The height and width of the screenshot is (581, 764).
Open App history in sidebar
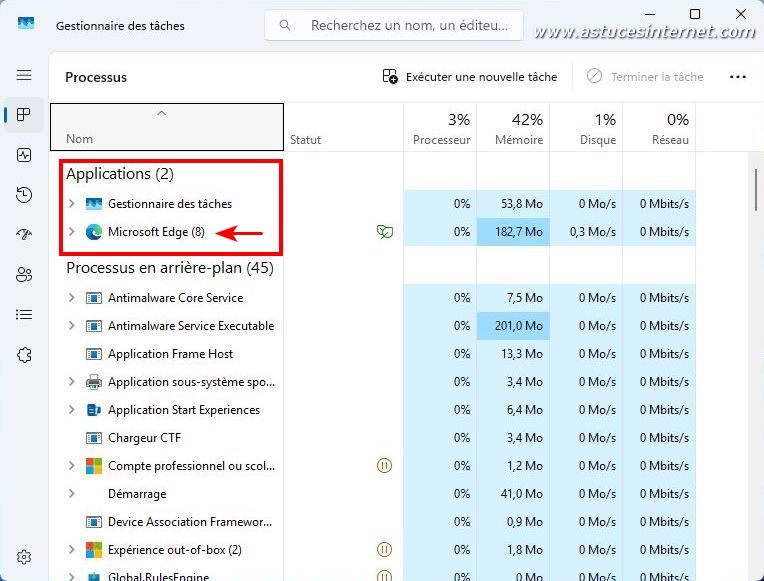24,195
